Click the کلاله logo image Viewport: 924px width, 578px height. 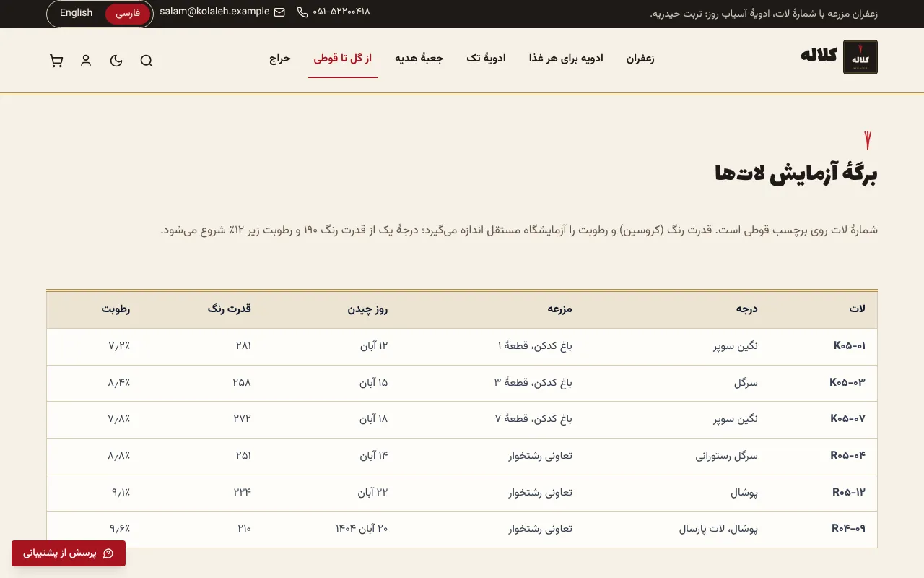click(860, 57)
